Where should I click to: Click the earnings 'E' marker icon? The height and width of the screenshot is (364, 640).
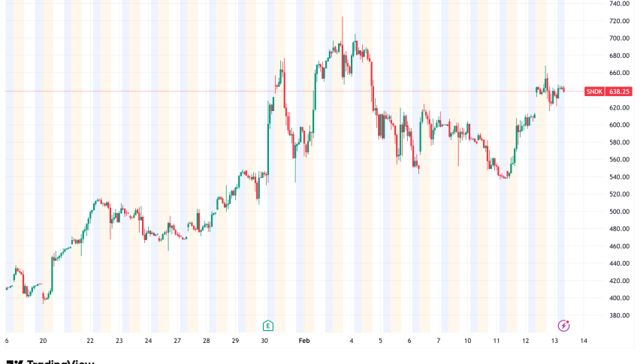click(x=267, y=325)
